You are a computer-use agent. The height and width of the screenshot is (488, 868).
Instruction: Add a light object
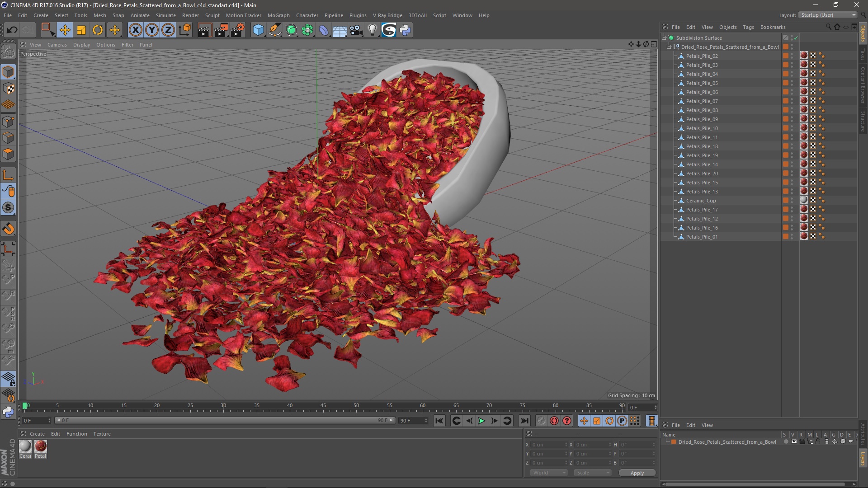[x=373, y=30]
